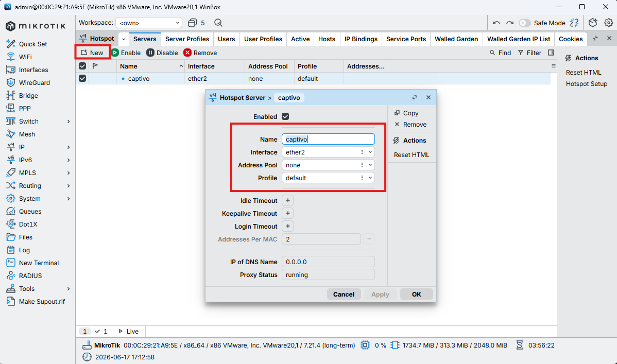Click Remove in the dialog side panel
Viewport: 617px width, 364px height.
410,125
